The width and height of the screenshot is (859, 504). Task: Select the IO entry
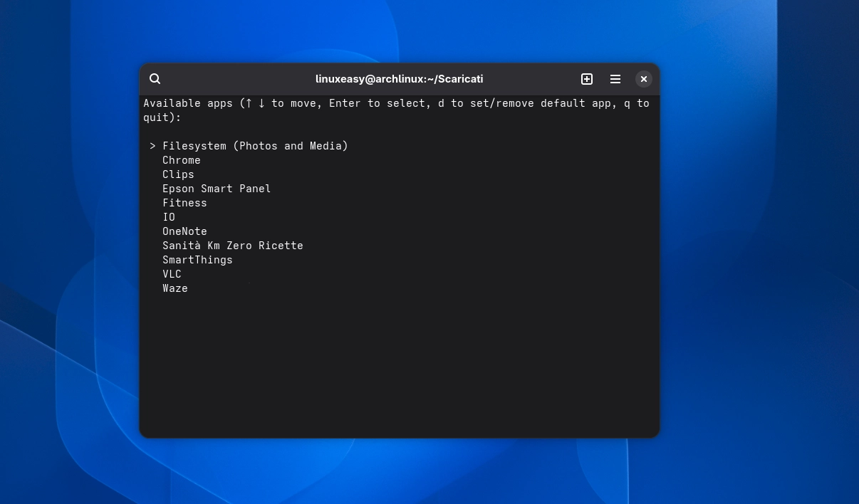coord(169,217)
